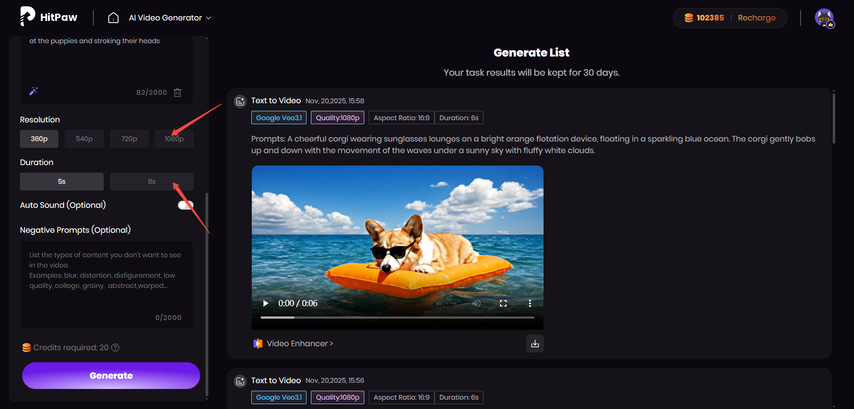The height and width of the screenshot is (409, 854).
Task: Select 360p resolution
Action: (x=39, y=139)
